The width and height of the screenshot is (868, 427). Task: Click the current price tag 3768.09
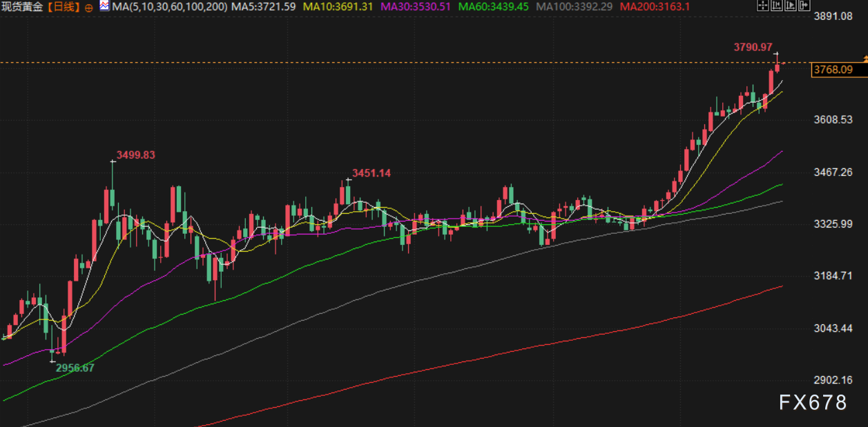[x=833, y=70]
